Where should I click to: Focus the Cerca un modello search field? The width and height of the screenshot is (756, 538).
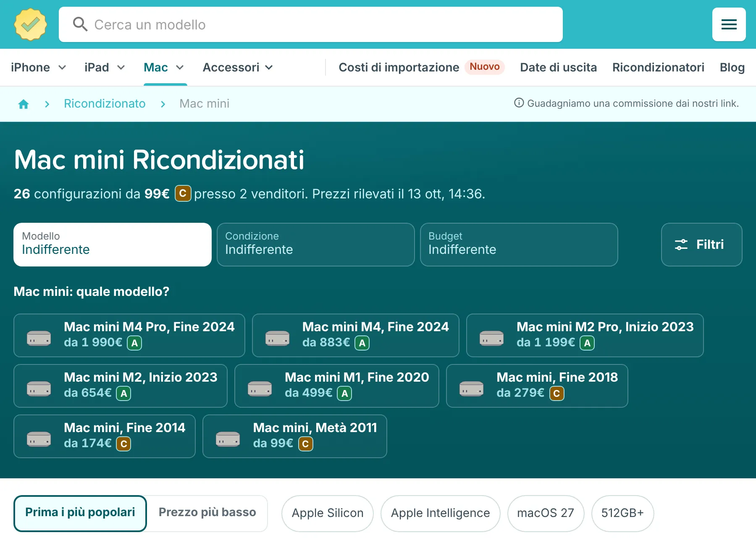[x=311, y=24]
